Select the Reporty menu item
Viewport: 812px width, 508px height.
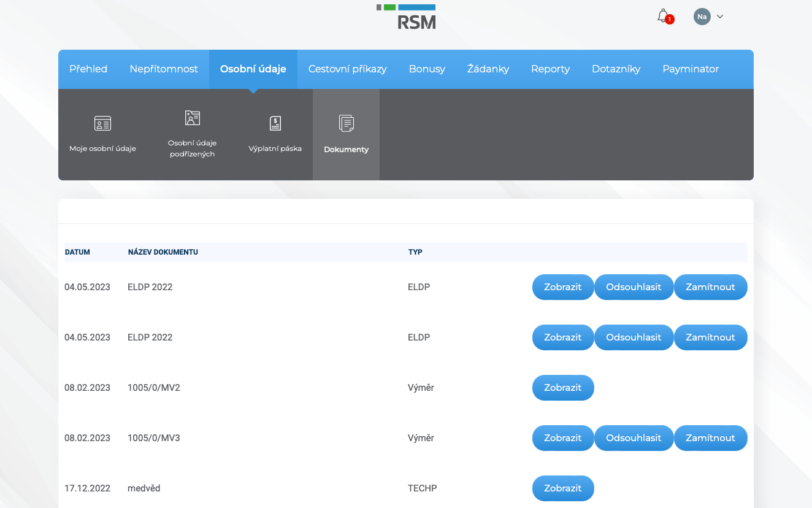550,69
